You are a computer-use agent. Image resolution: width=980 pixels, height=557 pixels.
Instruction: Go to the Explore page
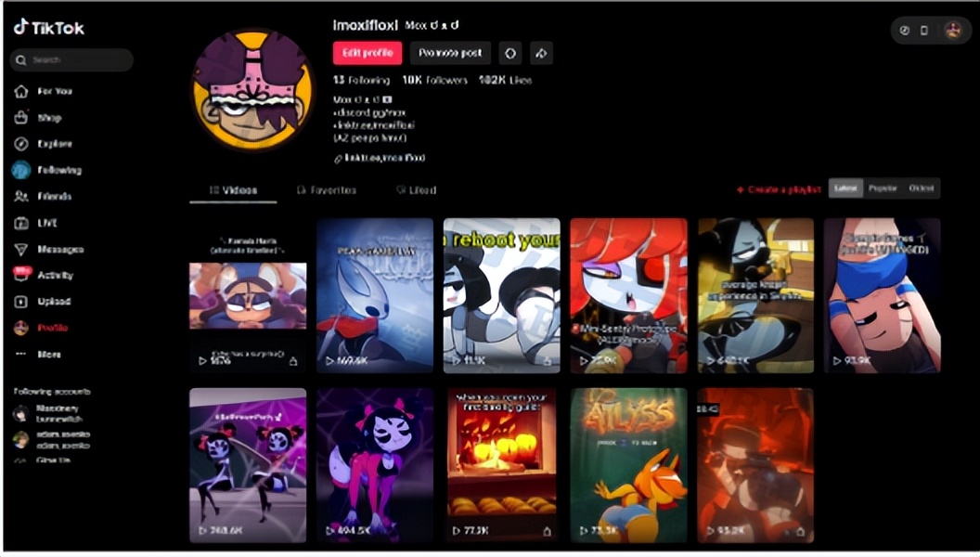[54, 144]
